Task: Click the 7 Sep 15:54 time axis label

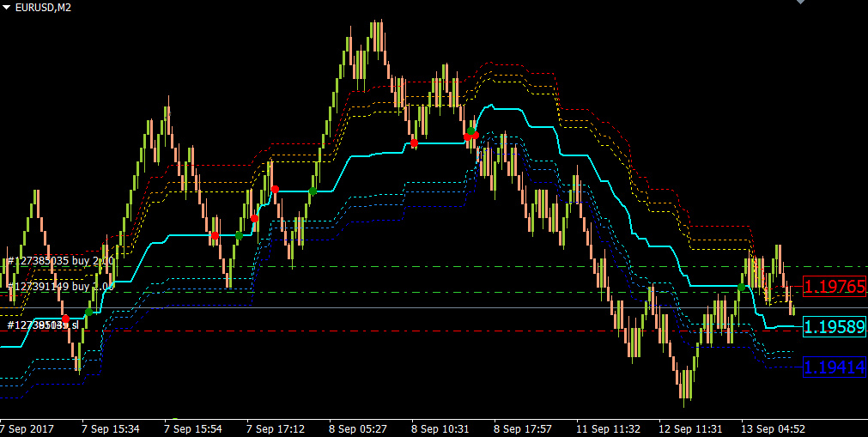Action: 192,429
